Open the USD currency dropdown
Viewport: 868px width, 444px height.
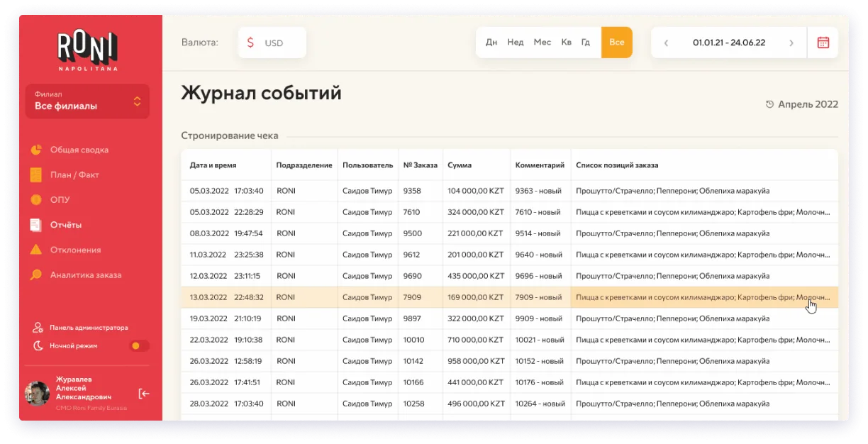click(272, 43)
